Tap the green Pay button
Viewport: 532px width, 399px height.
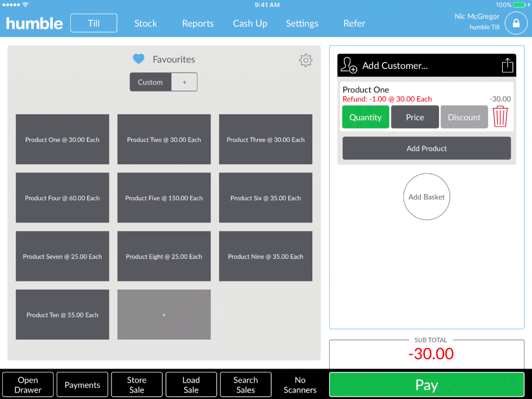426,384
